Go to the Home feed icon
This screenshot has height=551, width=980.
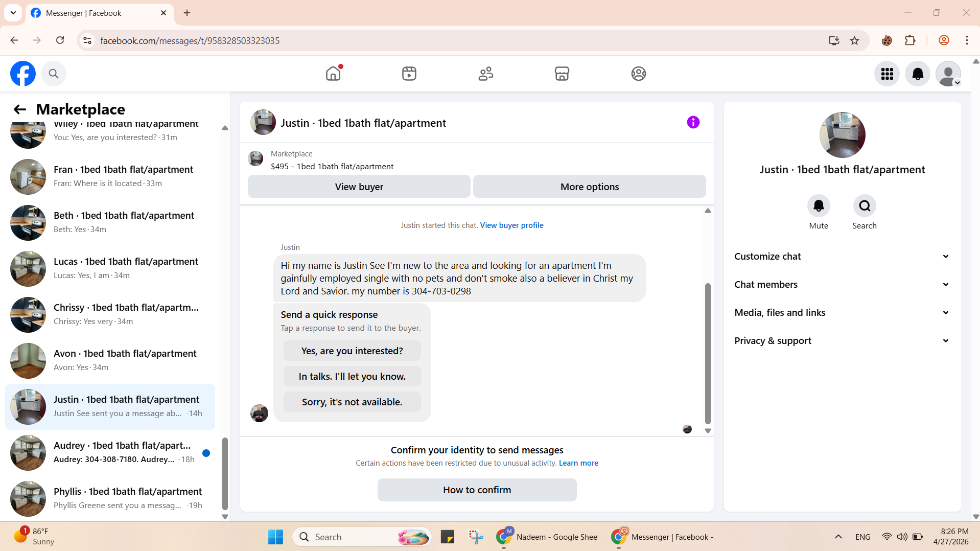tap(333, 74)
